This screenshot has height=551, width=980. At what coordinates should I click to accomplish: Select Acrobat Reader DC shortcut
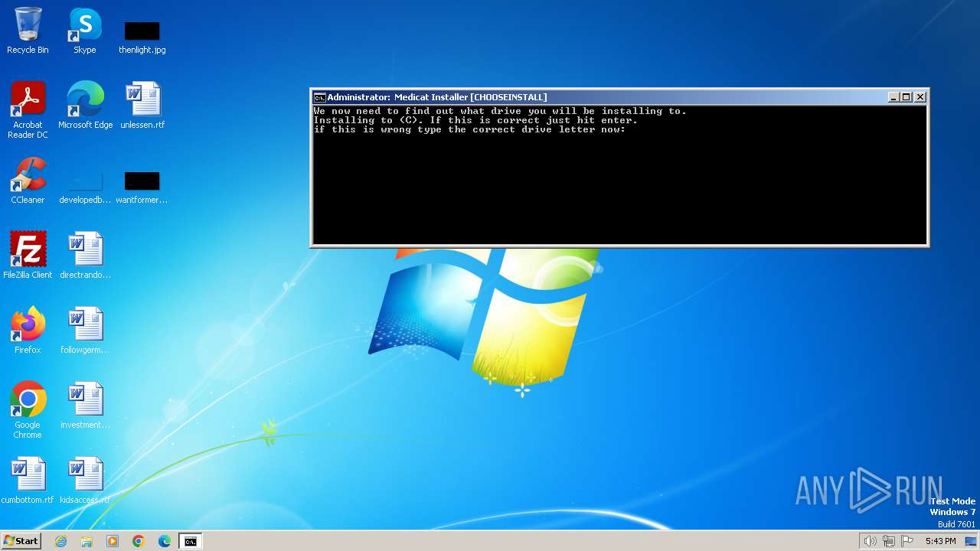pyautogui.click(x=28, y=110)
